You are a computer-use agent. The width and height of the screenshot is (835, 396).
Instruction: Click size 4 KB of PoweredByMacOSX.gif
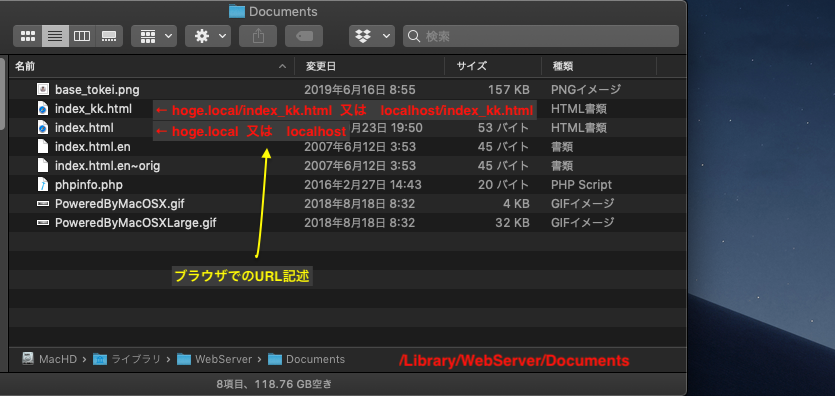tap(516, 203)
